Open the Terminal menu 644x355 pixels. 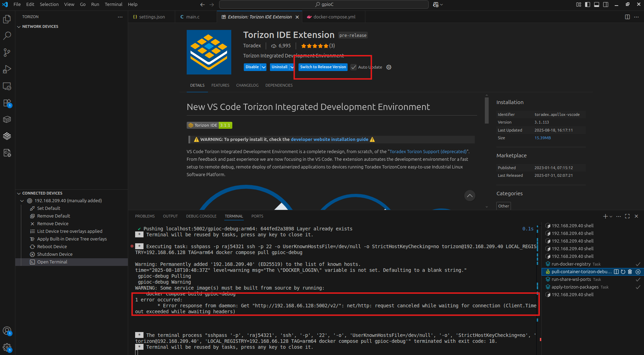113,5
